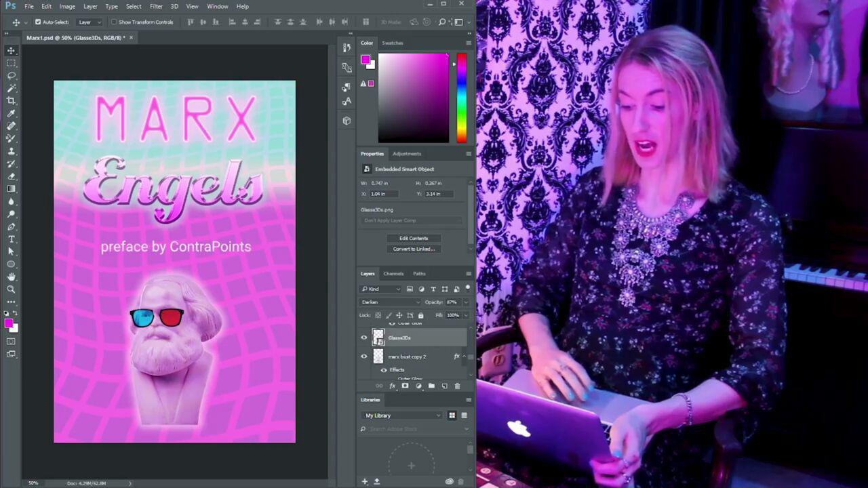Close the Marx1.psd document tab
Image resolution: width=868 pixels, height=488 pixels.
pos(131,38)
